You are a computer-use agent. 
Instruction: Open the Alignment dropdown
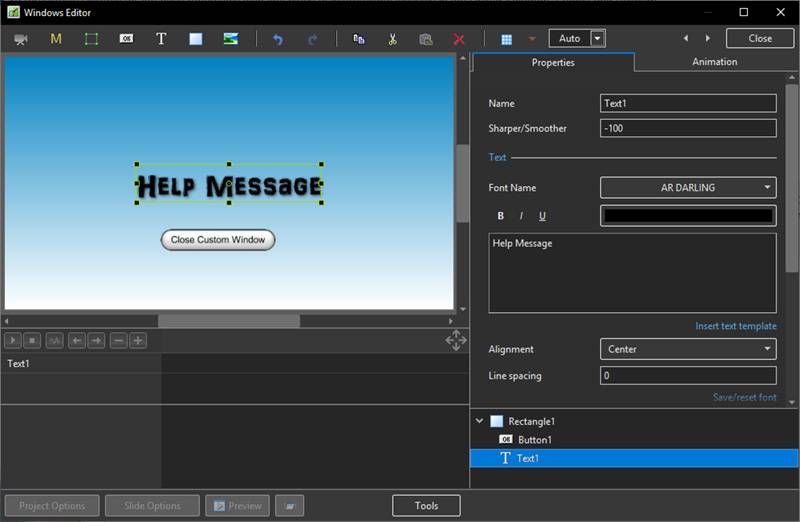(688, 349)
